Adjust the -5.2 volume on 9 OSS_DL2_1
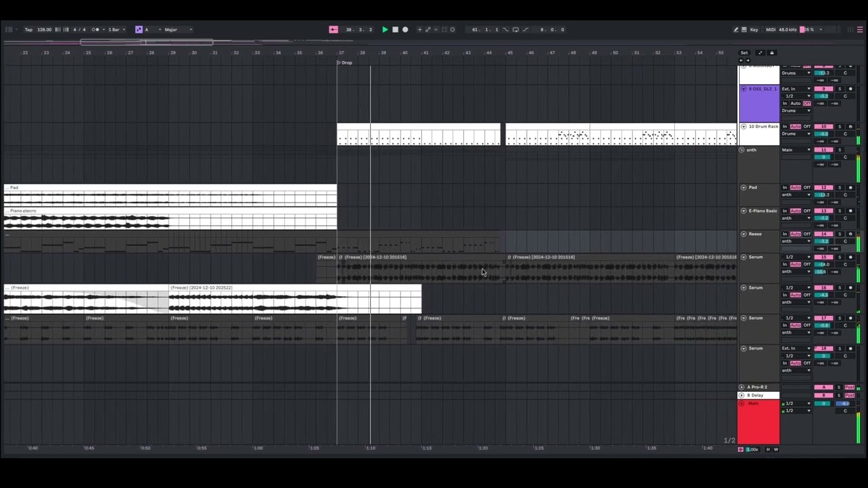Viewport: 868px width, 488px height. click(824, 96)
